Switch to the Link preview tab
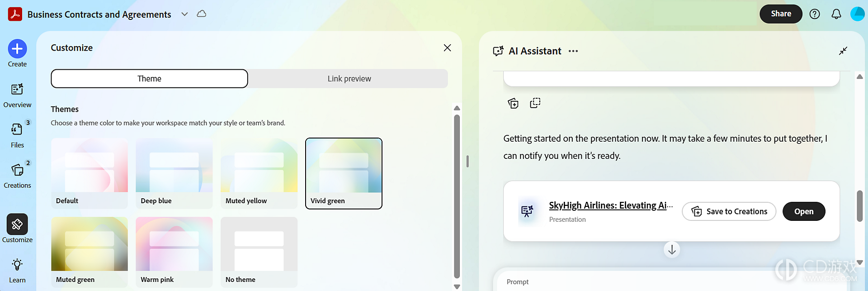This screenshot has width=868, height=291. [x=349, y=79]
